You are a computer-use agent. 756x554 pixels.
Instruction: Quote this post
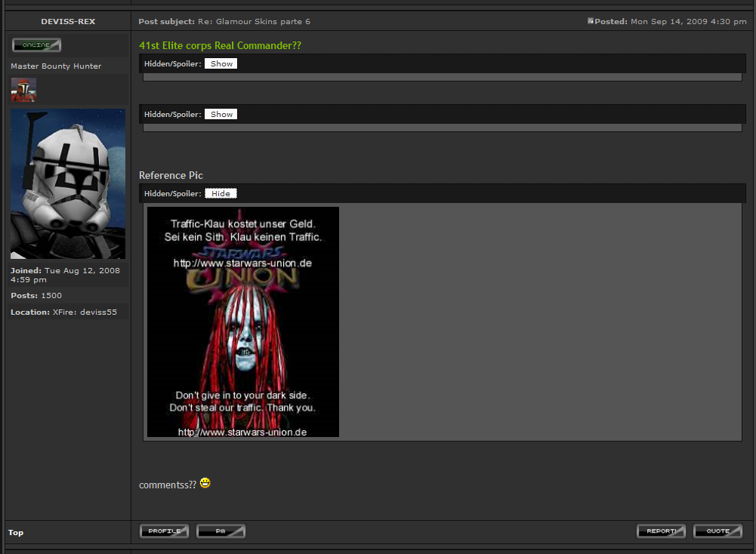click(x=718, y=531)
